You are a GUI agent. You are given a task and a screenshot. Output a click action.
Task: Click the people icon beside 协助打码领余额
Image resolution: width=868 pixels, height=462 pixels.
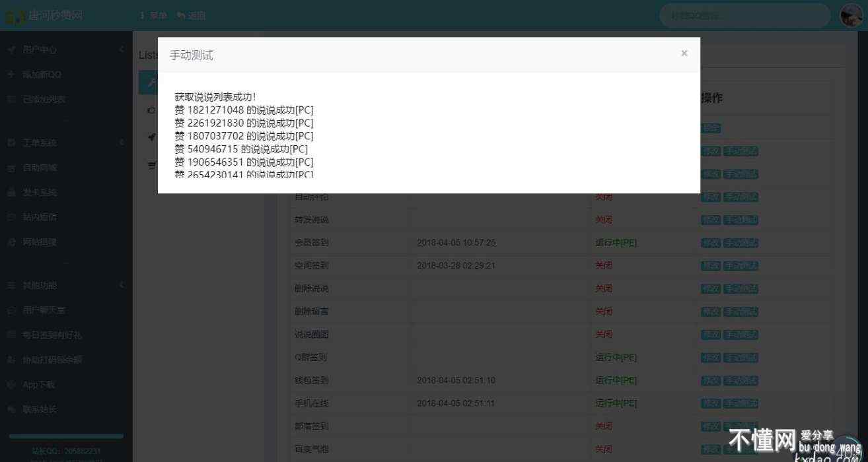[x=11, y=360]
